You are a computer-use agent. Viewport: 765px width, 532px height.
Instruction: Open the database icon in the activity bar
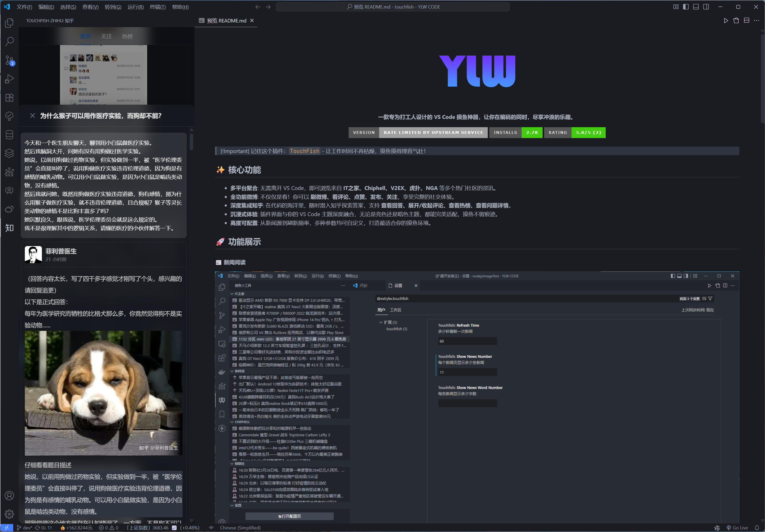point(9,135)
